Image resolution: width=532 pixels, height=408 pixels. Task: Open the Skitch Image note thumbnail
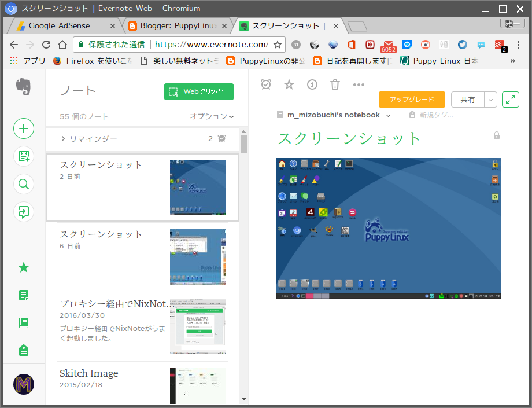pyautogui.click(x=197, y=385)
